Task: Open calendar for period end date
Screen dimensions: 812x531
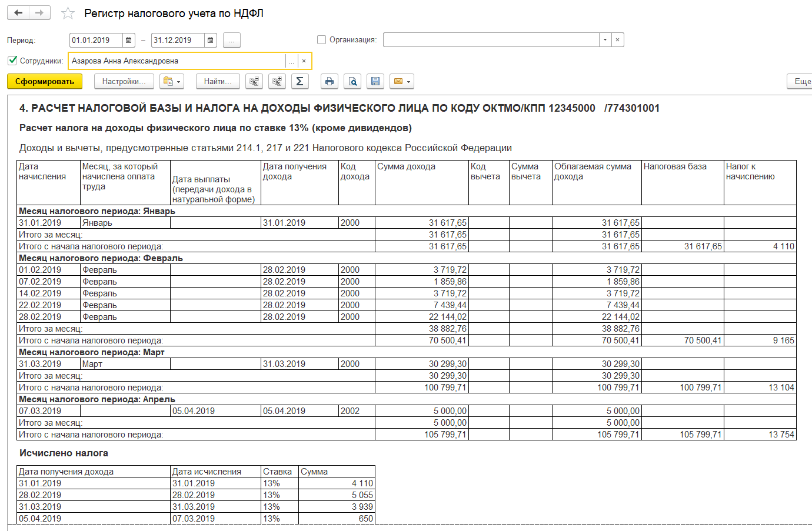Action: click(210, 40)
